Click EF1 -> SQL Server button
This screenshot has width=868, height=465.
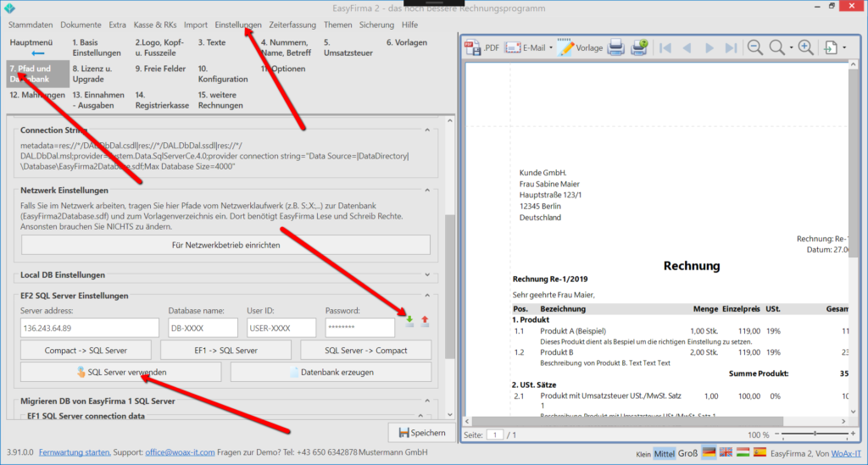click(x=225, y=351)
